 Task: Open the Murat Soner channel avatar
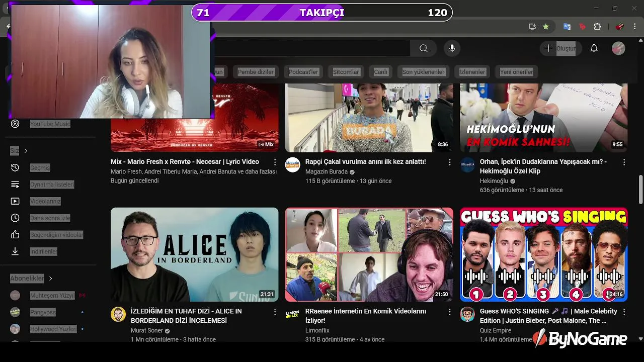[x=118, y=314]
